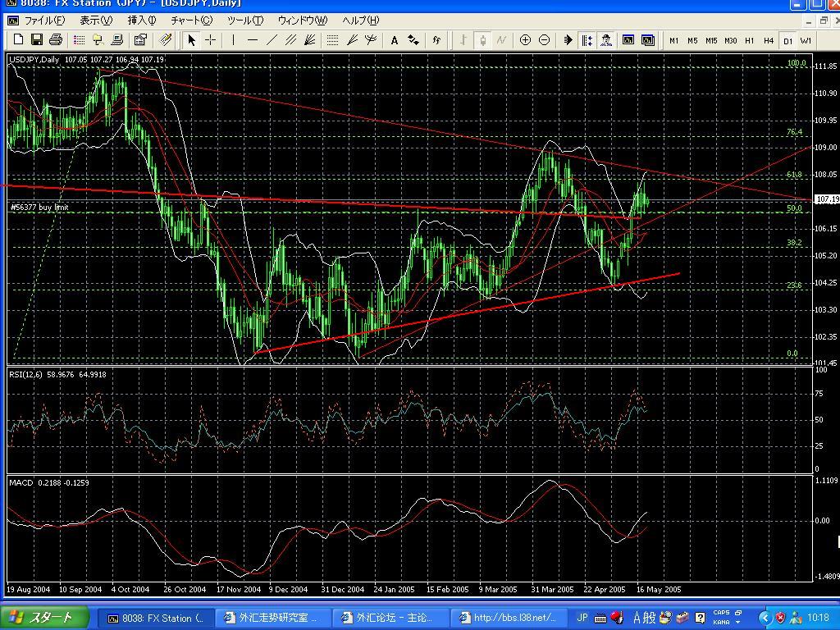
Task: Open the チャート(C) menu
Action: [190, 21]
